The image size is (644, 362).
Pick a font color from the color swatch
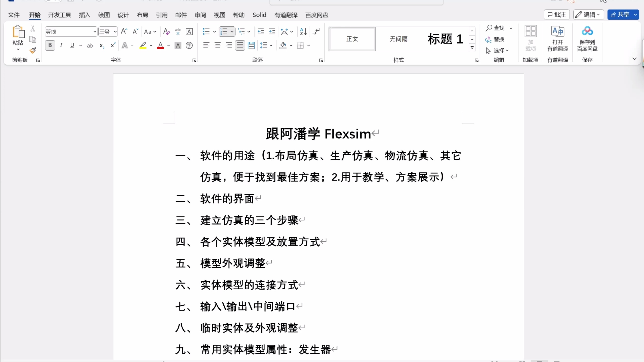(161, 45)
